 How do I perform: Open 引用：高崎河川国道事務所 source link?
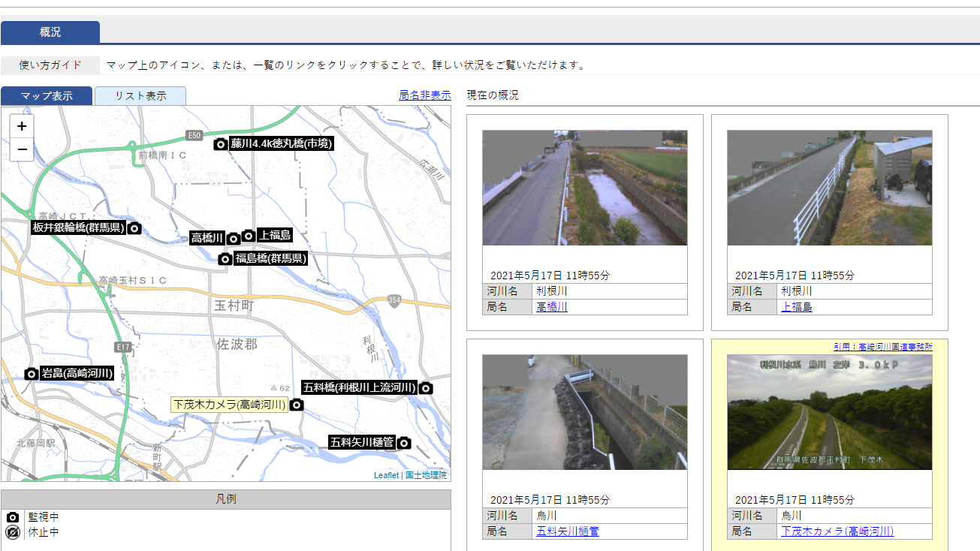pyautogui.click(x=882, y=347)
